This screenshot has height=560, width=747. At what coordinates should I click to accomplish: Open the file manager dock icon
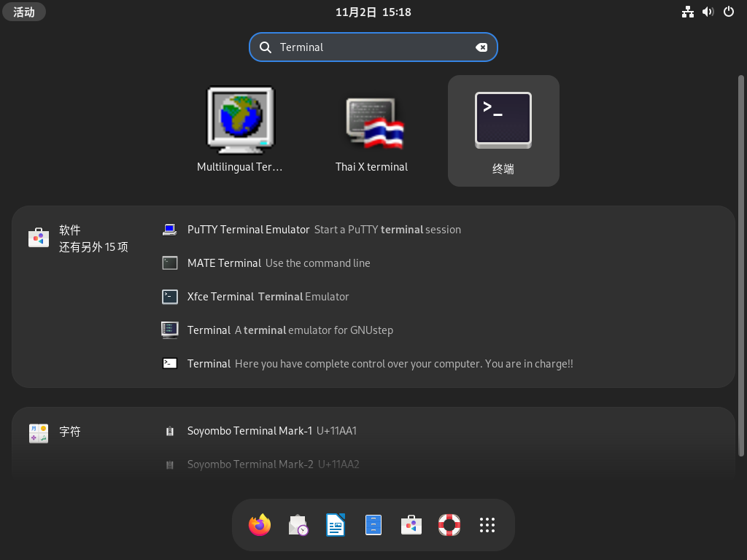373,525
